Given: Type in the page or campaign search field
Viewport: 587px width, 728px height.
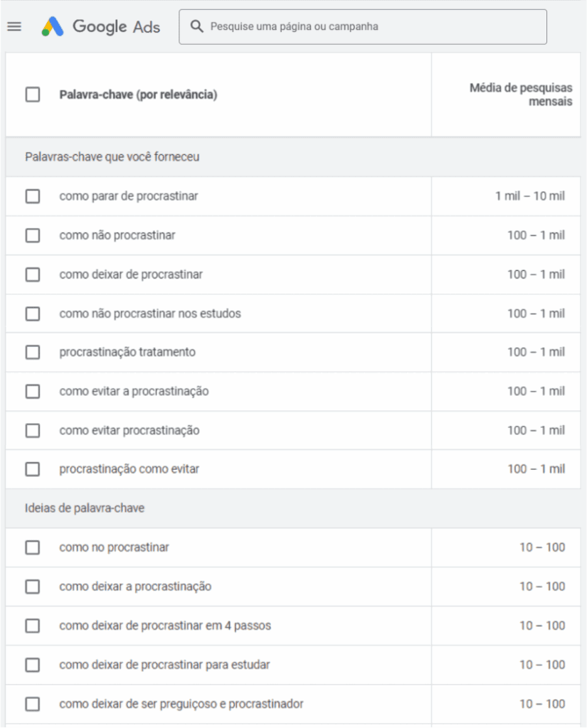Looking at the screenshot, I should (370, 27).
